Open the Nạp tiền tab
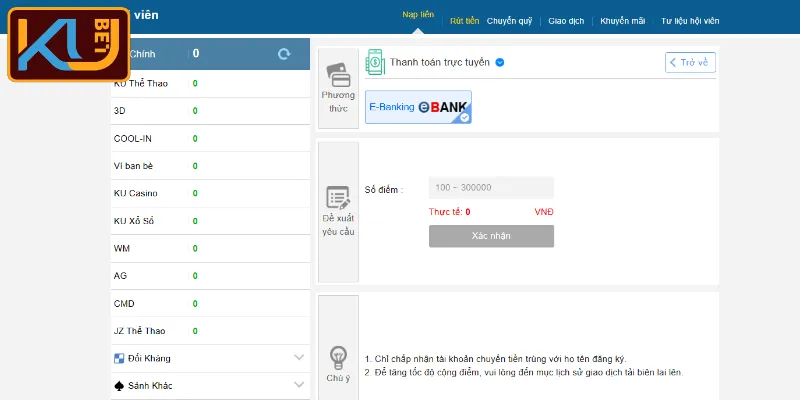This screenshot has height=400, width=800. [x=418, y=14]
